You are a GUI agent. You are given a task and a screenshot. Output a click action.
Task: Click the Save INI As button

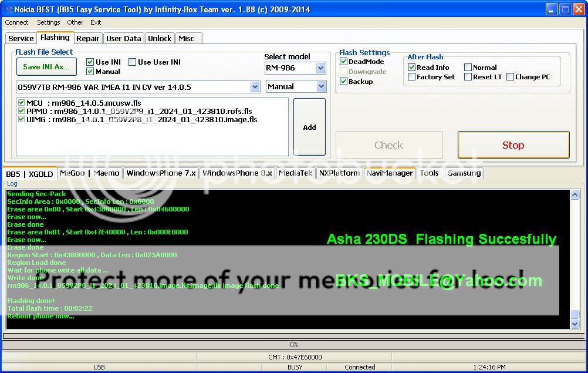tap(46, 67)
